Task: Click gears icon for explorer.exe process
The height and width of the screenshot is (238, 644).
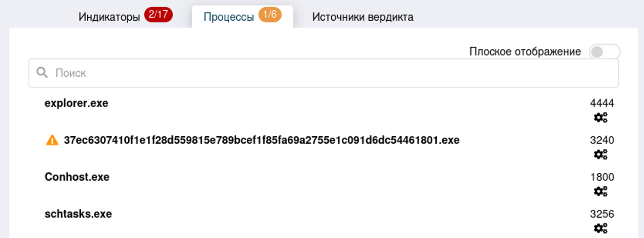Action: tap(601, 117)
